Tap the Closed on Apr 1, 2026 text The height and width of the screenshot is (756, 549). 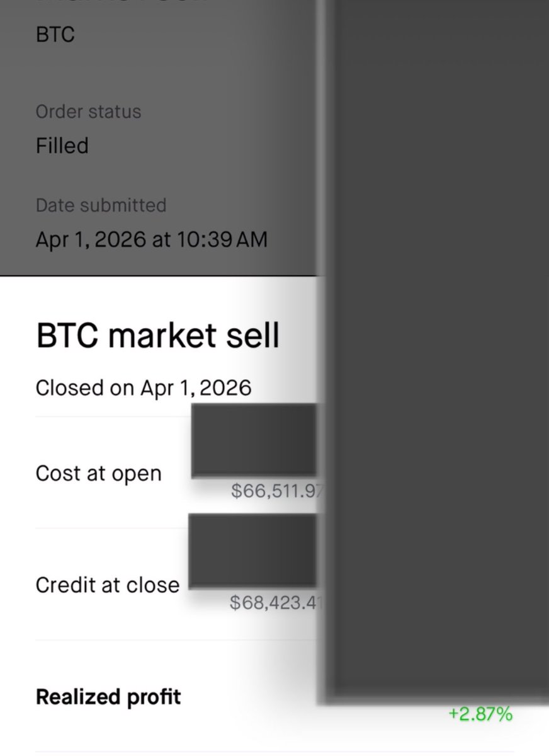pos(144,387)
